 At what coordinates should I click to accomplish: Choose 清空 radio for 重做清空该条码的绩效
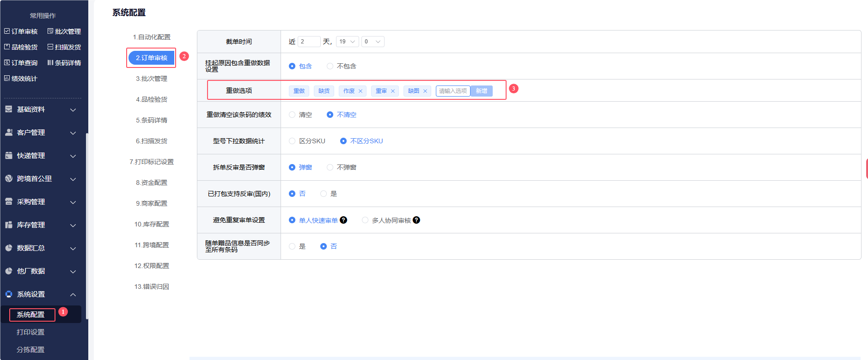coord(292,115)
